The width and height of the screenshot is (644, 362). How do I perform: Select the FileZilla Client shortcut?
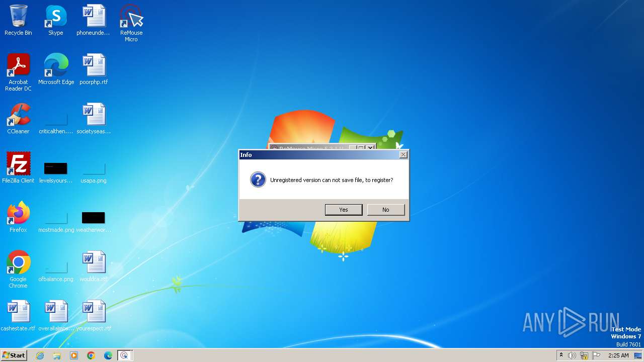point(18,168)
